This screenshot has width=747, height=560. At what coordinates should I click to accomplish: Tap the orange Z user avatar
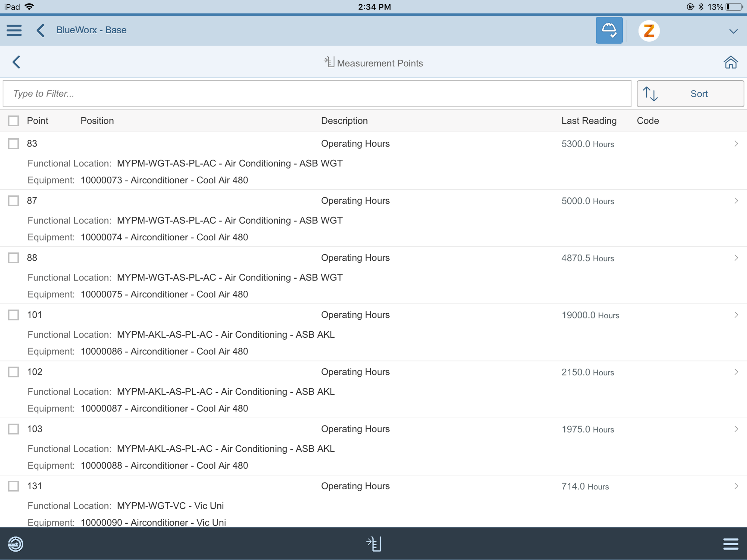tap(649, 31)
